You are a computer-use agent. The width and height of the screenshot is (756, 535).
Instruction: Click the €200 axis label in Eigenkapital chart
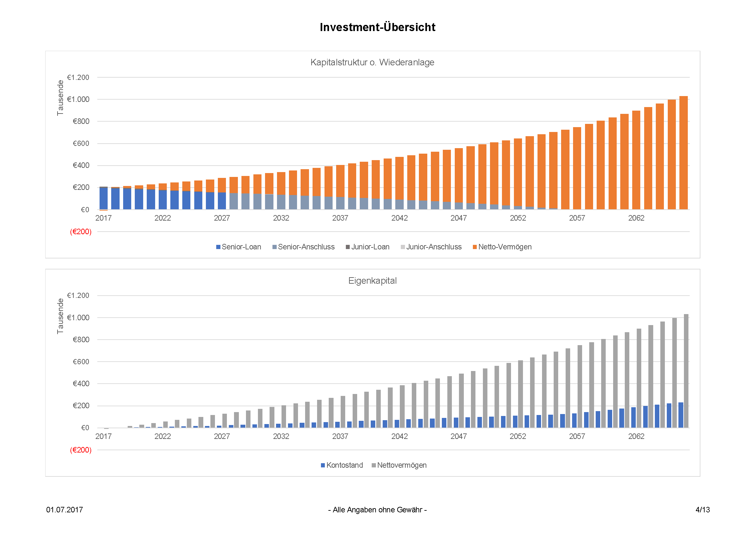pos(81,406)
